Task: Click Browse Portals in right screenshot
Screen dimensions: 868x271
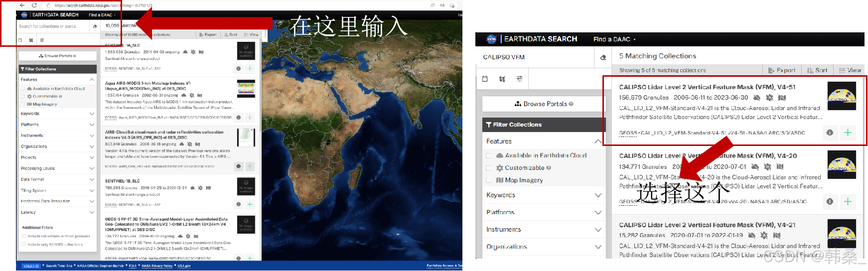Action: coord(544,104)
